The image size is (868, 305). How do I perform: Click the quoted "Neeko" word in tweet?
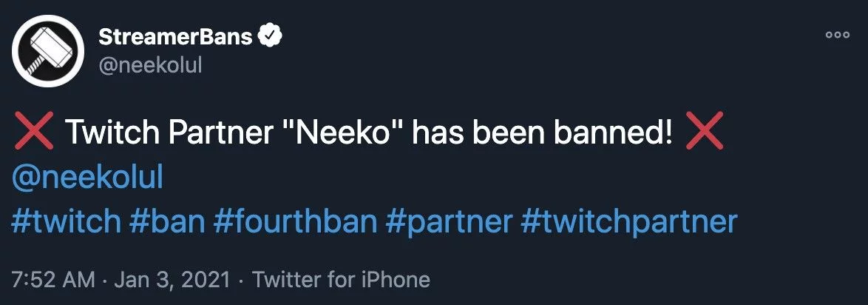coord(336,133)
